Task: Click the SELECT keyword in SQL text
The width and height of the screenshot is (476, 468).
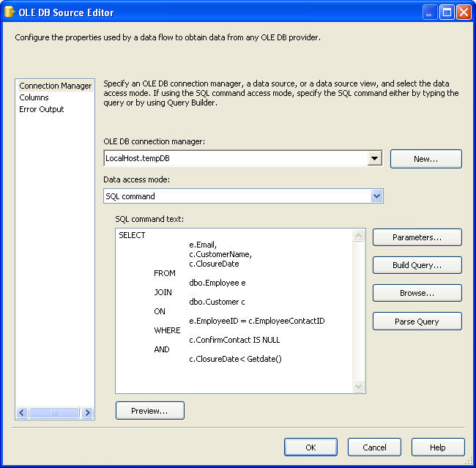Action: 132,235
